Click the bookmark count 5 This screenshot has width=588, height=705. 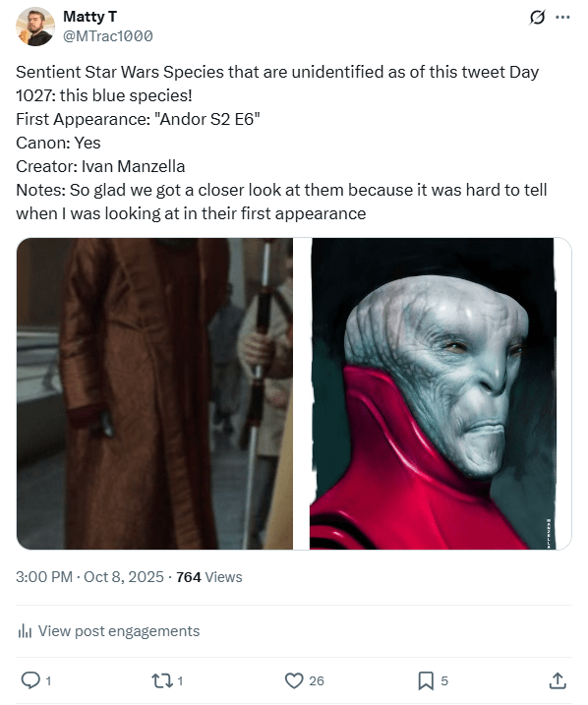click(444, 681)
